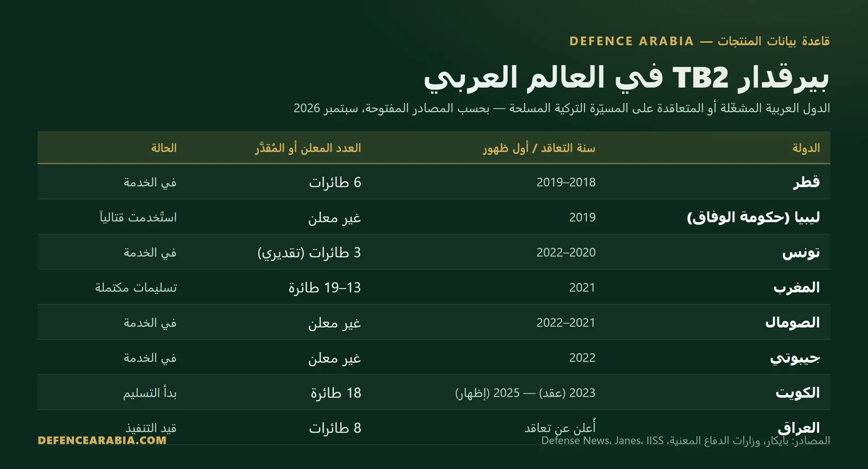Click في الخدمة status in Djibouti row
The width and height of the screenshot is (868, 469).
[150, 358]
